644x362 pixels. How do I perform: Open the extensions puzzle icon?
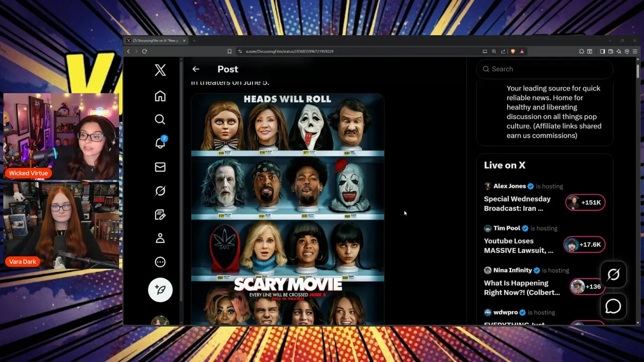tap(582, 51)
